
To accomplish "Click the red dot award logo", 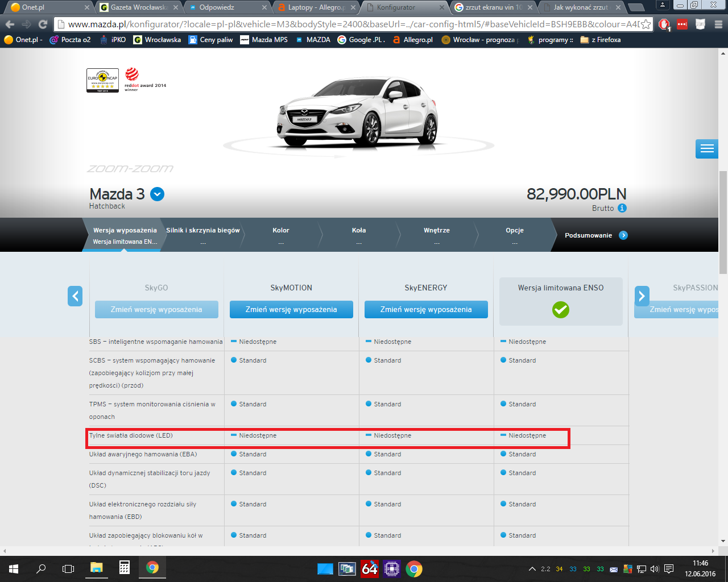I will (x=132, y=74).
